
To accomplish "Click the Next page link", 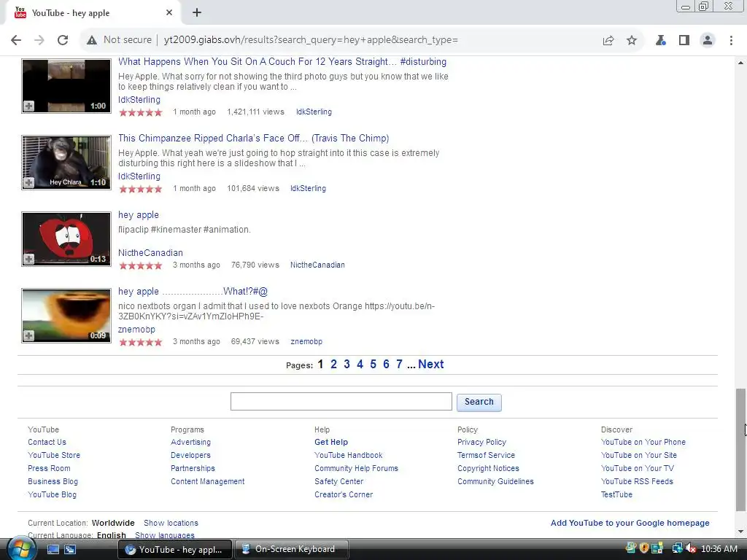I will pyautogui.click(x=430, y=365).
